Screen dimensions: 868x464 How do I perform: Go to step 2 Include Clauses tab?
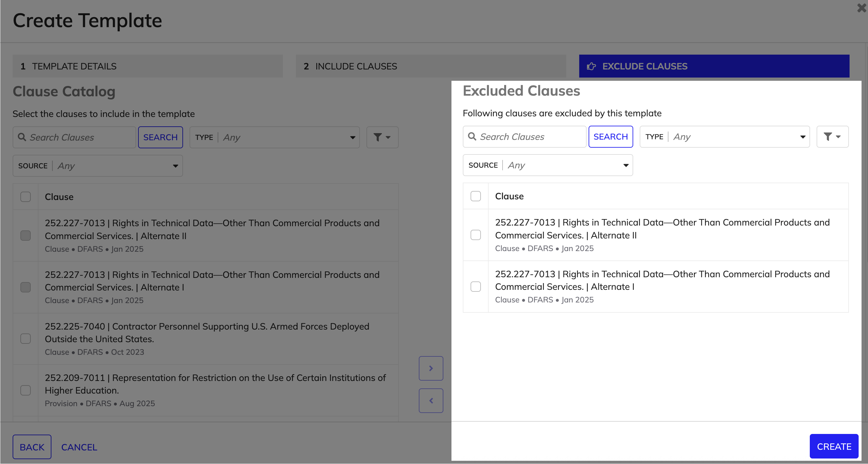point(431,66)
